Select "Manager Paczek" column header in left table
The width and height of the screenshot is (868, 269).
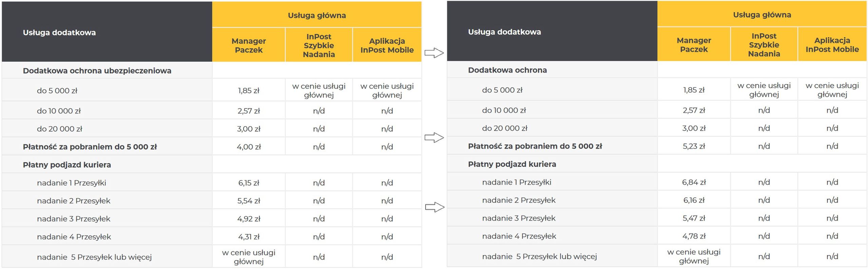[249, 45]
